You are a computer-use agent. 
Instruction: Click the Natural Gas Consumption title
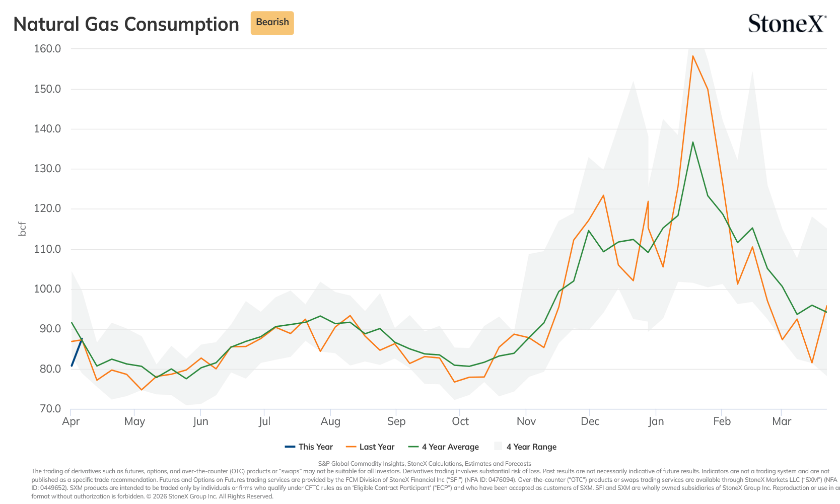click(x=126, y=24)
